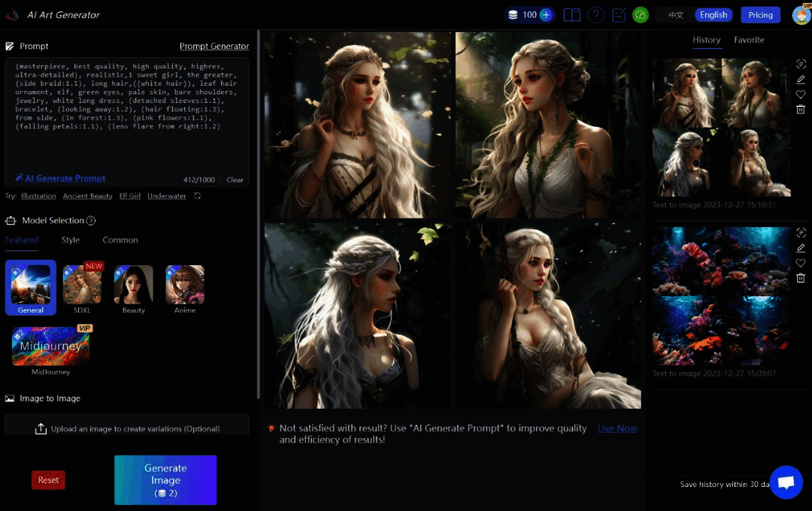Viewport: 812px width, 511px height.
Task: Clear the prompt text
Action: (235, 180)
